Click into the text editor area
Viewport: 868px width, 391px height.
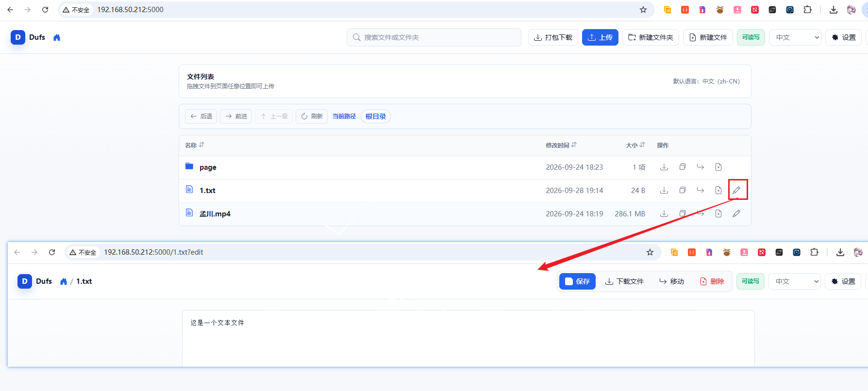(468, 339)
